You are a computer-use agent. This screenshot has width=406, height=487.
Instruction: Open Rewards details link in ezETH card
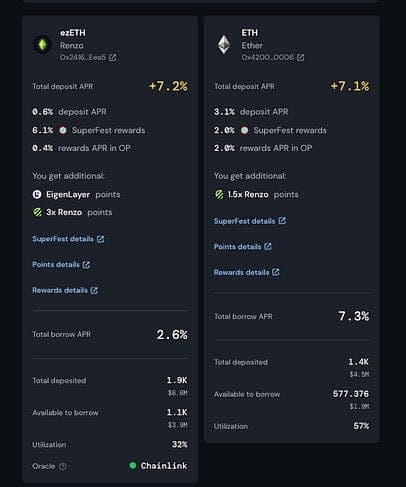coord(65,290)
